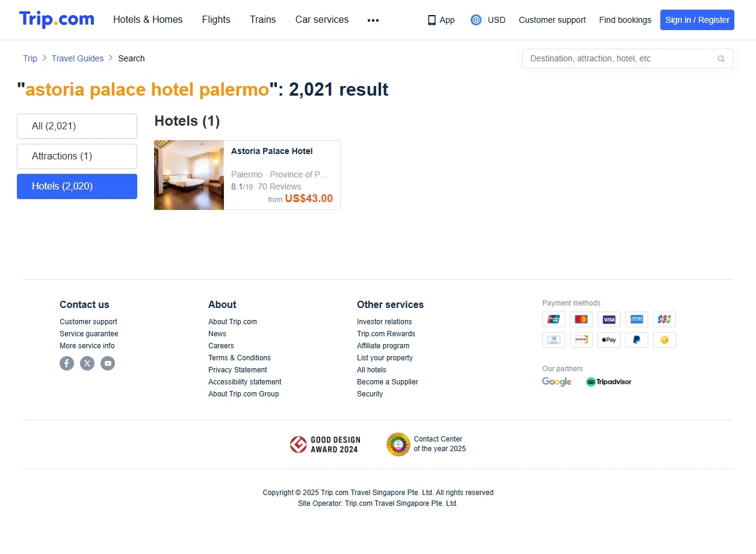Image resolution: width=756 pixels, height=554 pixels.
Task: Open the Astoria Palace Hotel room thumbnail
Action: [x=189, y=175]
